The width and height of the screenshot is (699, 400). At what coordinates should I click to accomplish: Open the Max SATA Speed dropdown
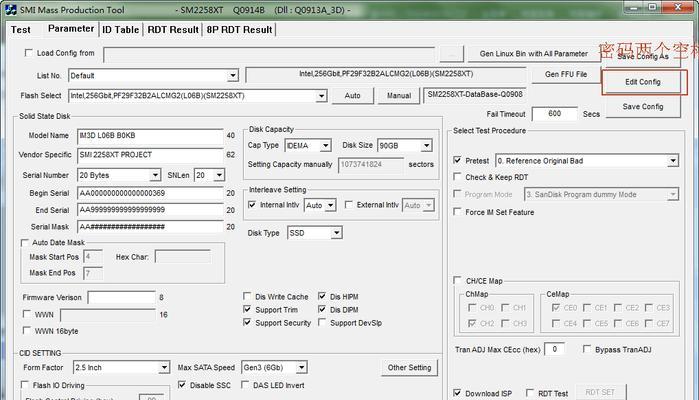pyautogui.click(x=301, y=367)
